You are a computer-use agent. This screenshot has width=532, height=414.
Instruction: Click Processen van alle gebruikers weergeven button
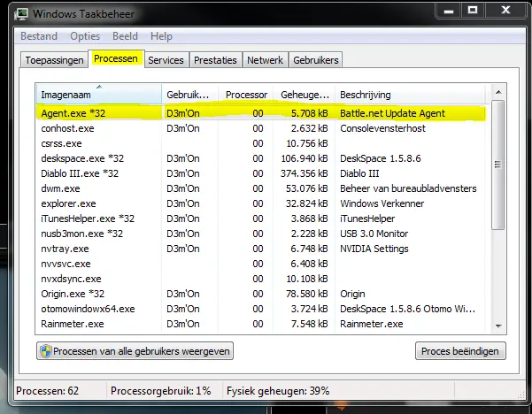coord(135,351)
